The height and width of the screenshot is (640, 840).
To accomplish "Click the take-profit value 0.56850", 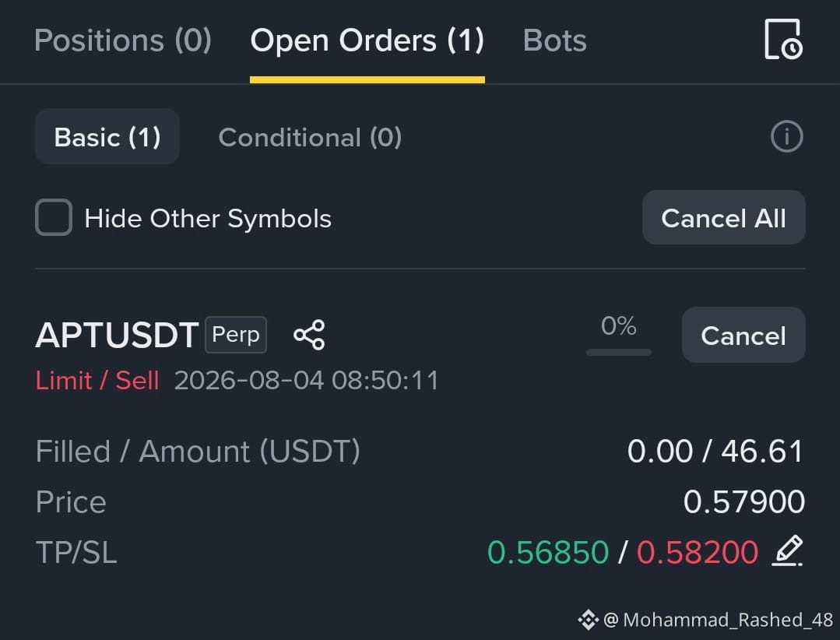I will click(x=548, y=552).
